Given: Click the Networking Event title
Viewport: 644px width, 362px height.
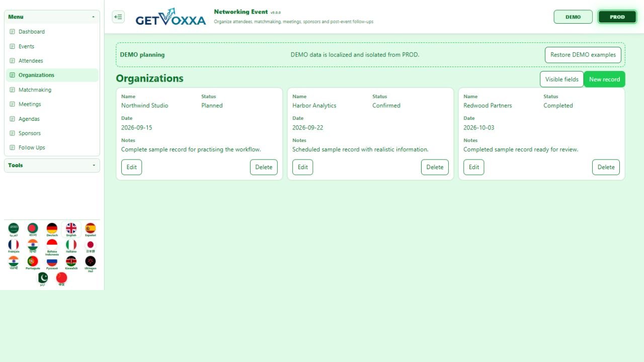Looking at the screenshot, I should tap(240, 12).
